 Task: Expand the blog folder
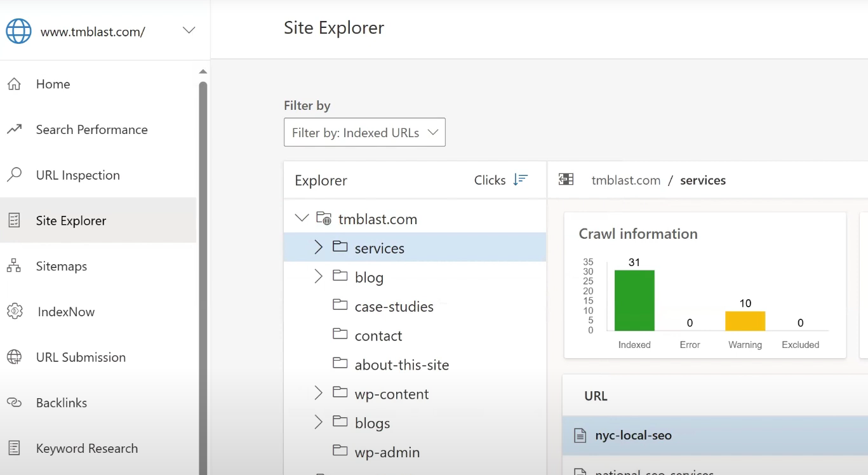(x=319, y=276)
